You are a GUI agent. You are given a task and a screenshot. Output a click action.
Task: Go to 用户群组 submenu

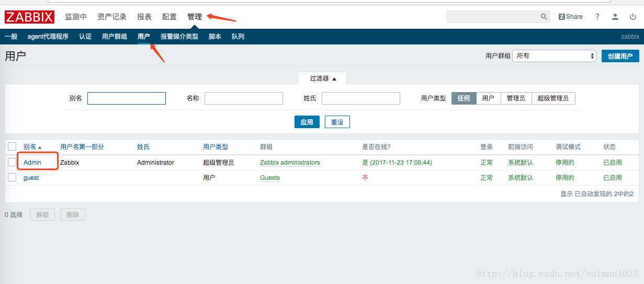pos(115,37)
